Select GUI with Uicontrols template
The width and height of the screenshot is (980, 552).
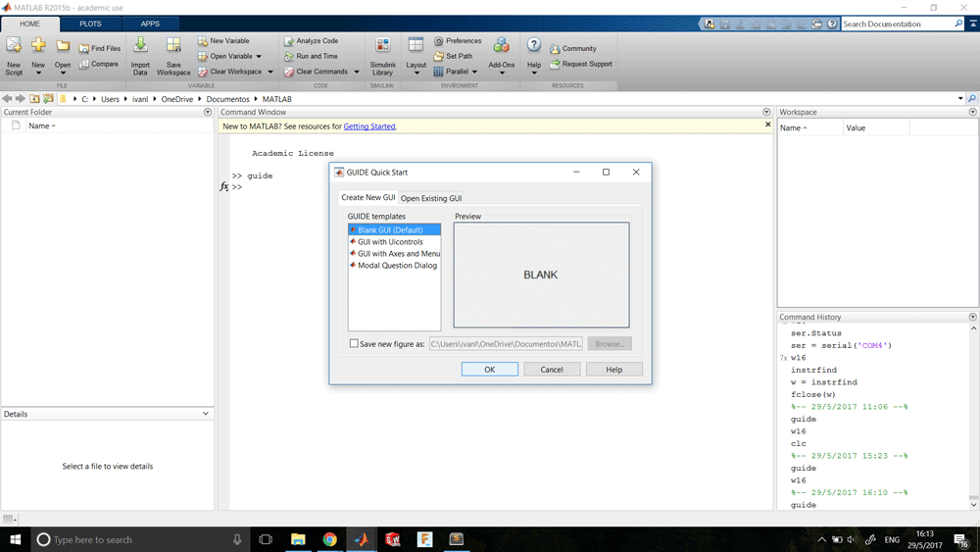coord(394,242)
